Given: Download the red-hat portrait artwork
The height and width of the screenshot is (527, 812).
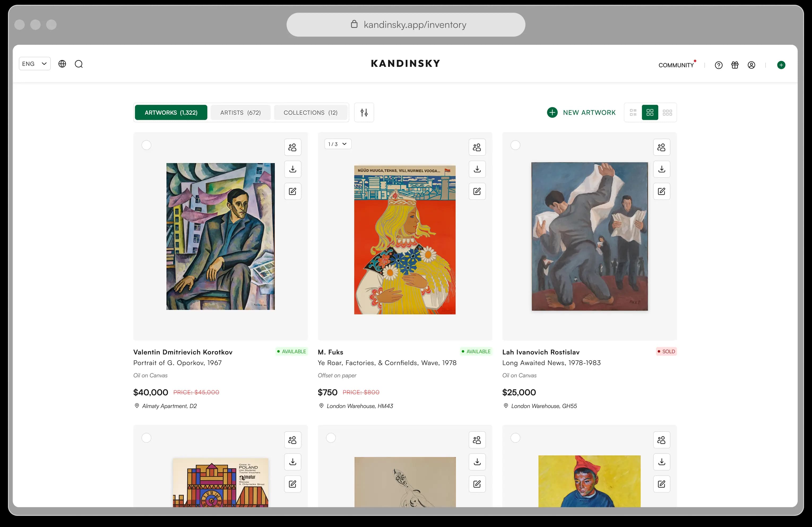Looking at the screenshot, I should coord(662,462).
